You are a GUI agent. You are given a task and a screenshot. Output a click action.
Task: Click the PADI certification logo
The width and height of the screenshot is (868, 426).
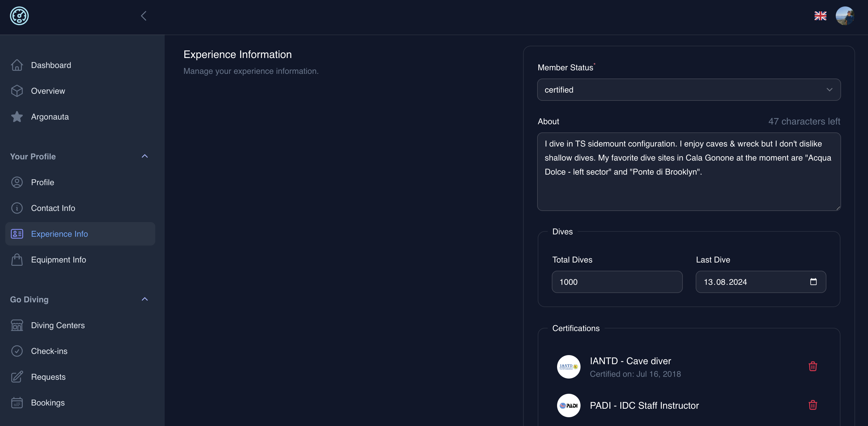[x=569, y=405]
